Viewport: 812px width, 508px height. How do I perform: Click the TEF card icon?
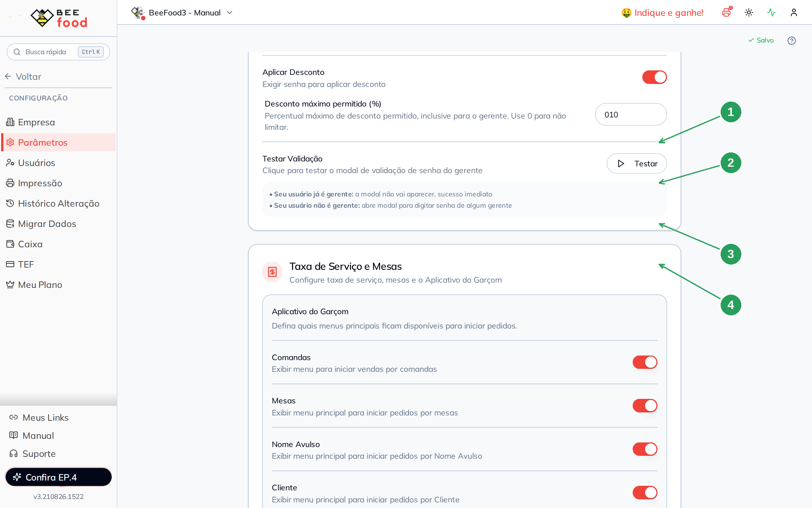10,264
